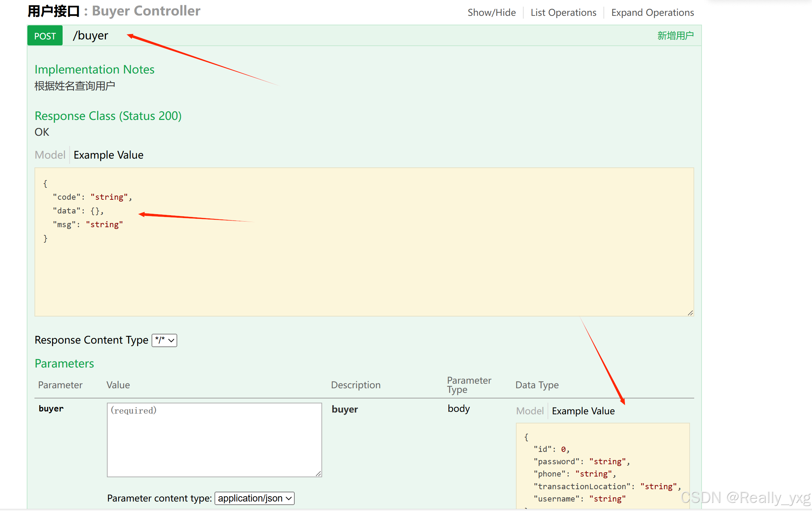The width and height of the screenshot is (812, 511).
Task: Click the resize grip of the response example box
Action: pos(690,313)
